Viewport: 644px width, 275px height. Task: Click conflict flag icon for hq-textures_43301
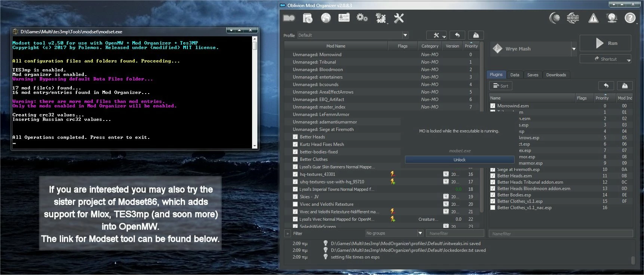[393, 174]
